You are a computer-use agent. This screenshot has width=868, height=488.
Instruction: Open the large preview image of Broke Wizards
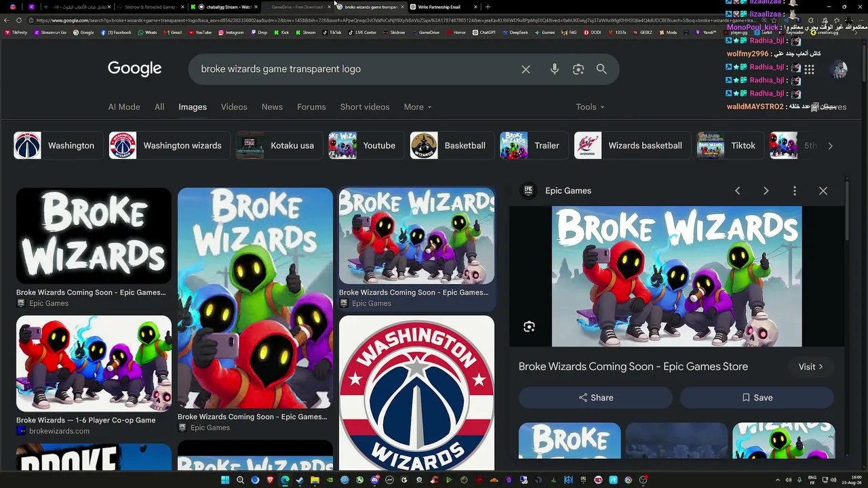point(677,277)
